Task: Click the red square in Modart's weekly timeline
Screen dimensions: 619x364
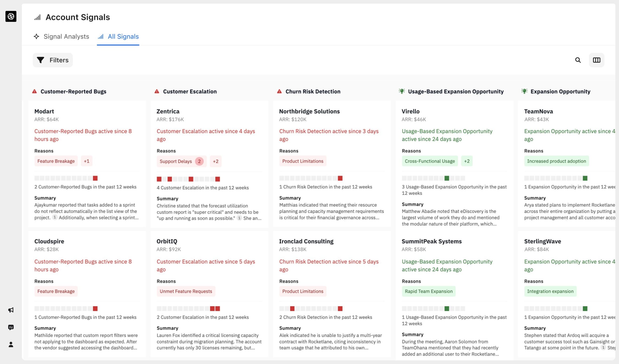Action: 95,178
